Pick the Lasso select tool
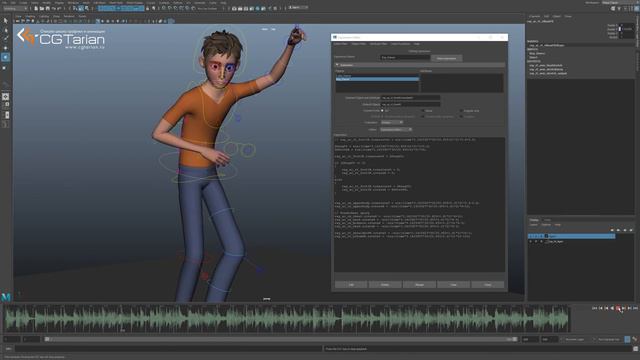The height and width of the screenshot is (360, 640). pos(5,30)
